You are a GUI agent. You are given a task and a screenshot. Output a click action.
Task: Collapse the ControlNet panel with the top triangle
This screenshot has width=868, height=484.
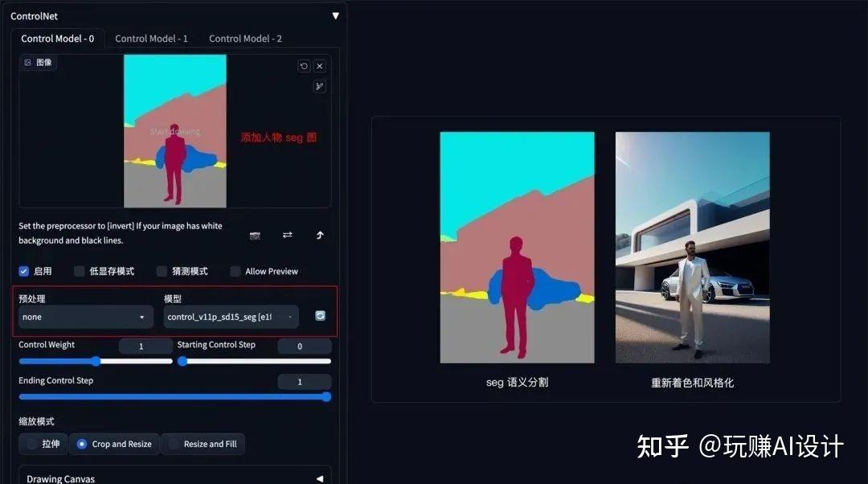pos(335,14)
